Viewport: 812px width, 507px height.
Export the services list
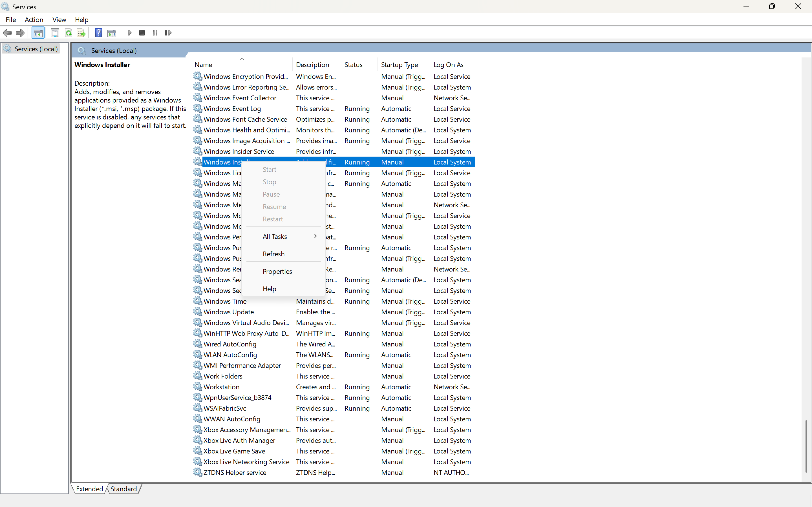click(x=81, y=32)
